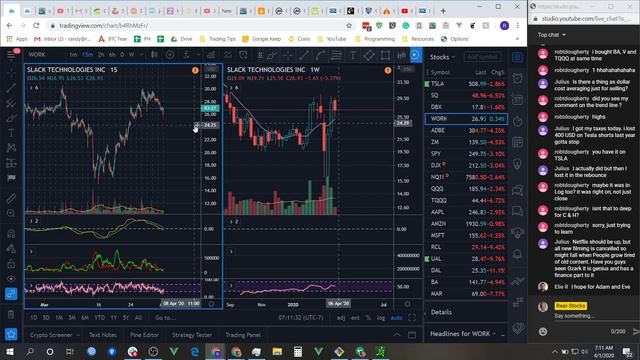Expand the Details section
Viewport: 640px width, 360px height.
(441, 312)
